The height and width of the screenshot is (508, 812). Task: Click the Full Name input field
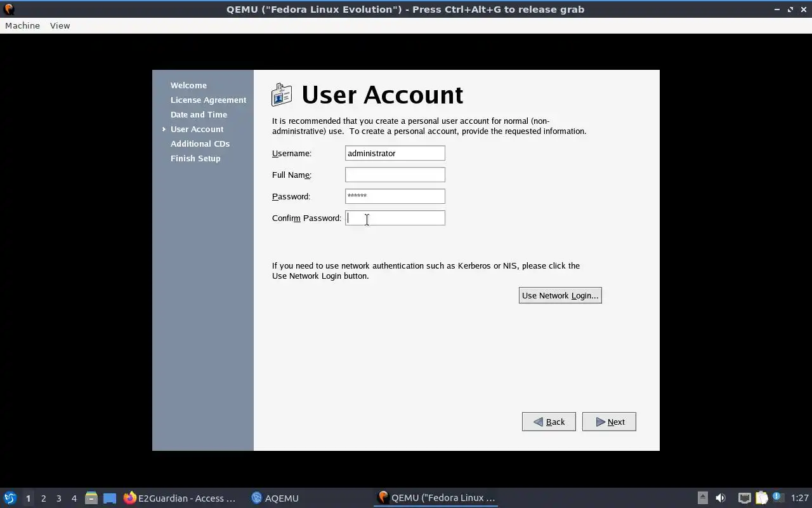click(x=395, y=175)
